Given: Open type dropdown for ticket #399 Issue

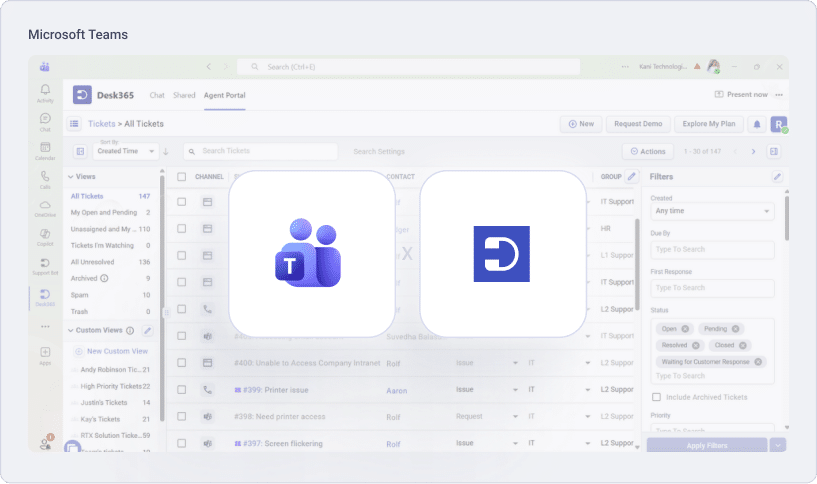Looking at the screenshot, I should click(x=515, y=390).
